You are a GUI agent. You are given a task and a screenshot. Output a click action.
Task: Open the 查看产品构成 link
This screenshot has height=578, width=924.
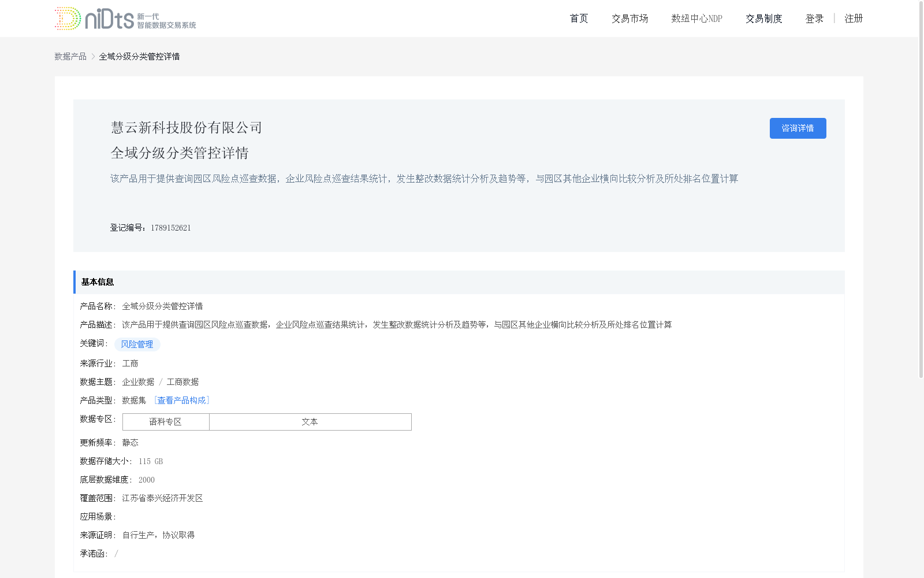(x=181, y=400)
